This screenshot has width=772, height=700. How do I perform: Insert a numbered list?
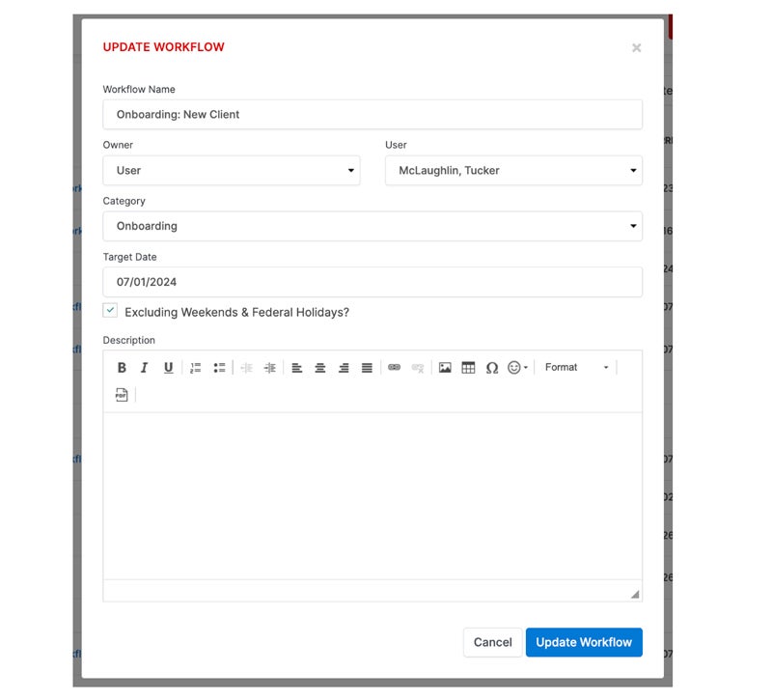(195, 368)
